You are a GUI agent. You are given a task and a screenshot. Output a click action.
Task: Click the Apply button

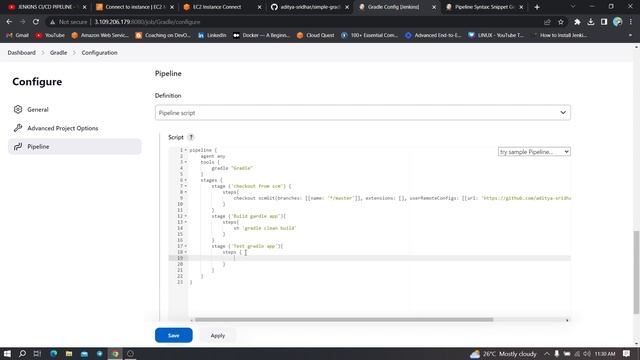coord(218,335)
